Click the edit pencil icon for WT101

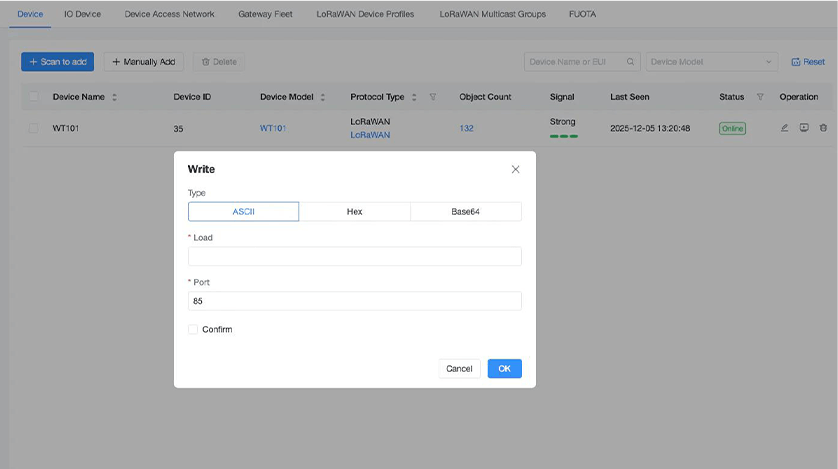pyautogui.click(x=785, y=128)
